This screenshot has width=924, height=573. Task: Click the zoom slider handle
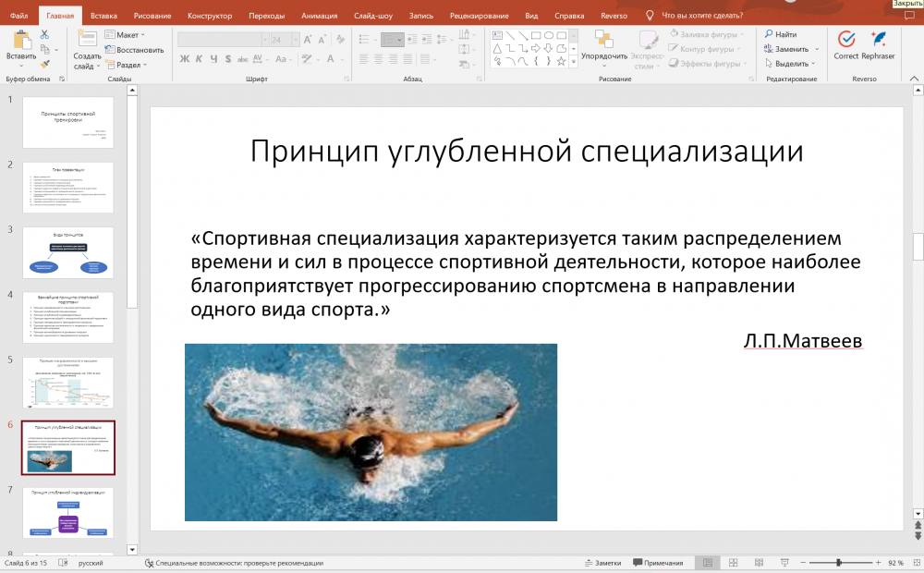(839, 563)
